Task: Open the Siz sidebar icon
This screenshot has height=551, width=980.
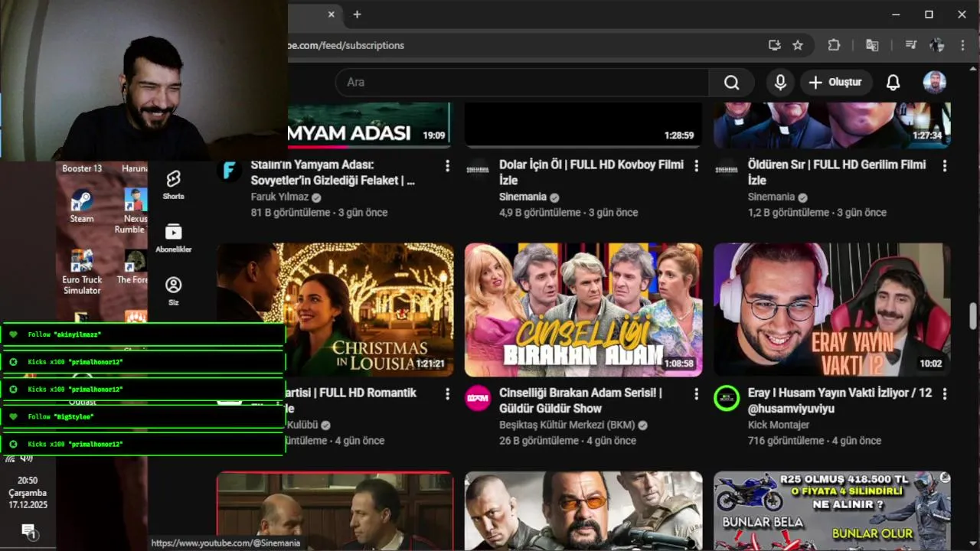Action: pos(173,291)
